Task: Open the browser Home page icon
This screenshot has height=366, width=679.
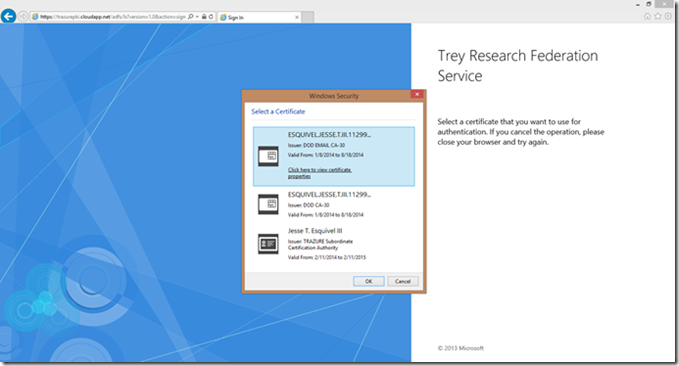Action: point(647,16)
